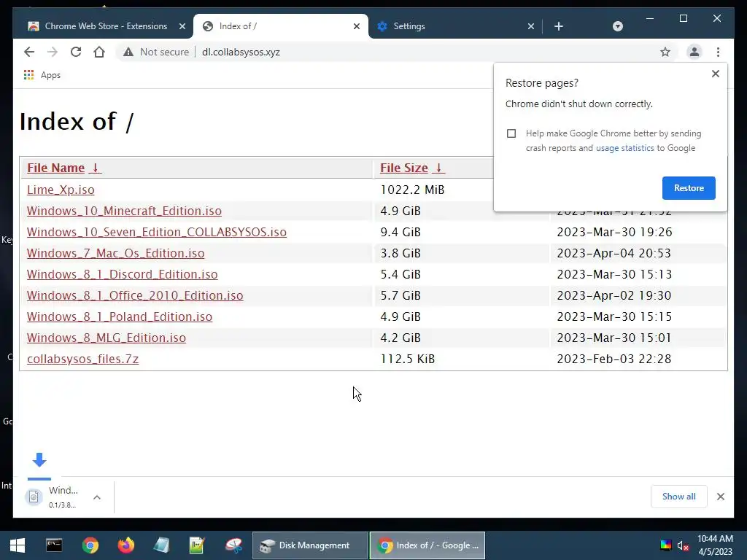Select the 112.5 KiB size cell

point(407,359)
